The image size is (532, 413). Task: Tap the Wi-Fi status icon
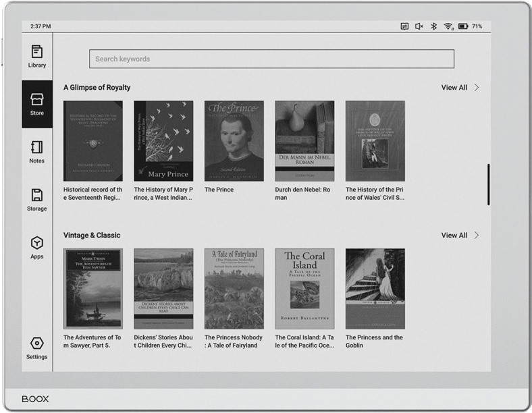[448, 26]
